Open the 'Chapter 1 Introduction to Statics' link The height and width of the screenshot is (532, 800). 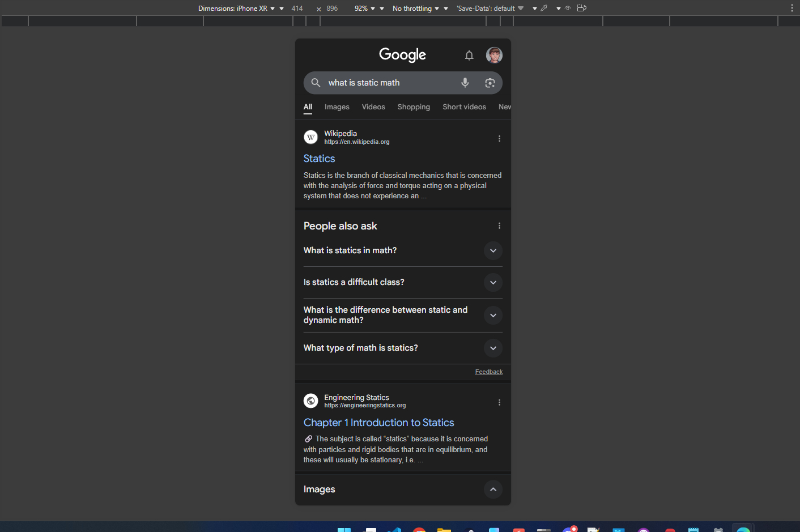[x=378, y=423]
